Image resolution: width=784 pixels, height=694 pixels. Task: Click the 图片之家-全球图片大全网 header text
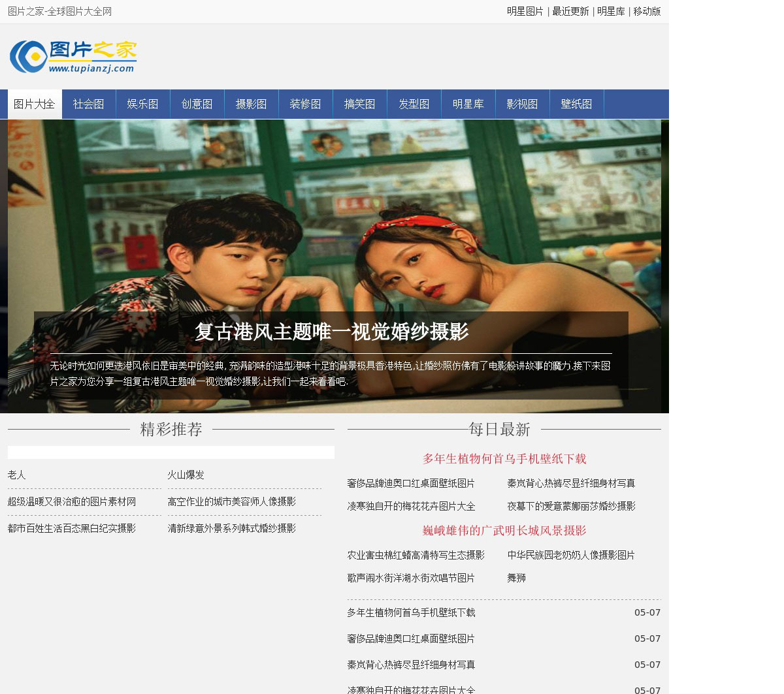(x=60, y=12)
